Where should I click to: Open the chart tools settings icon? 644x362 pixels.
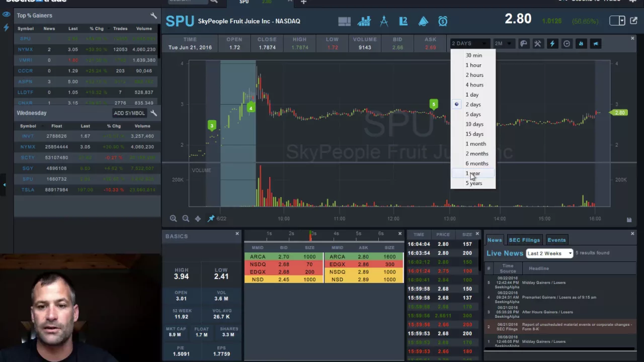click(537, 44)
